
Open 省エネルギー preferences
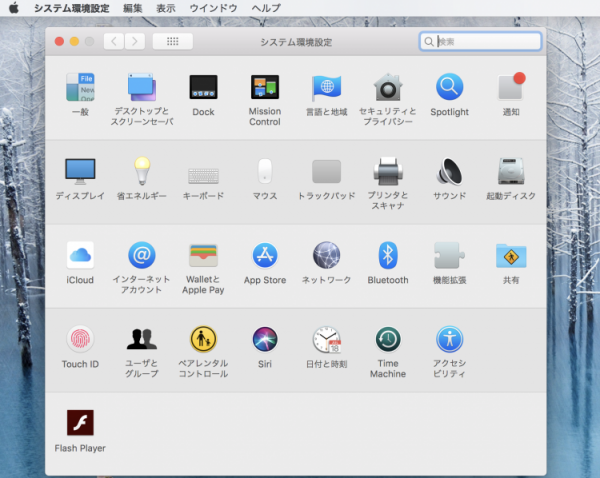pyautogui.click(x=142, y=171)
